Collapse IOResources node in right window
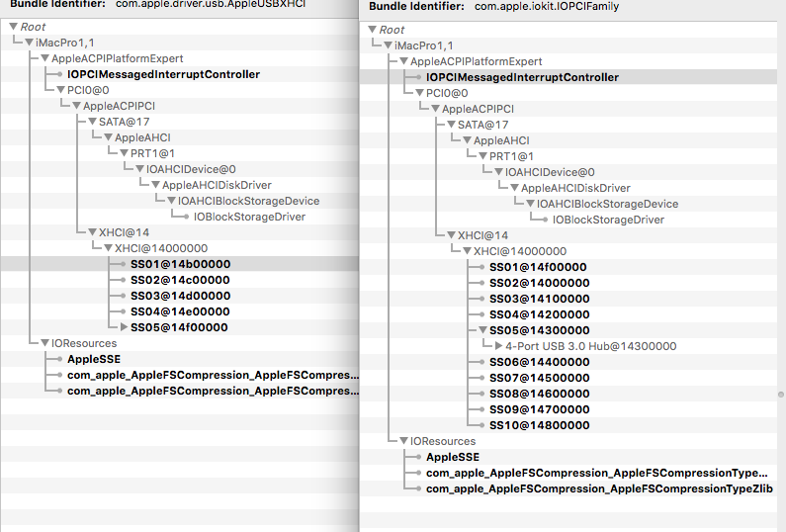The height and width of the screenshot is (532, 786). 404,441
